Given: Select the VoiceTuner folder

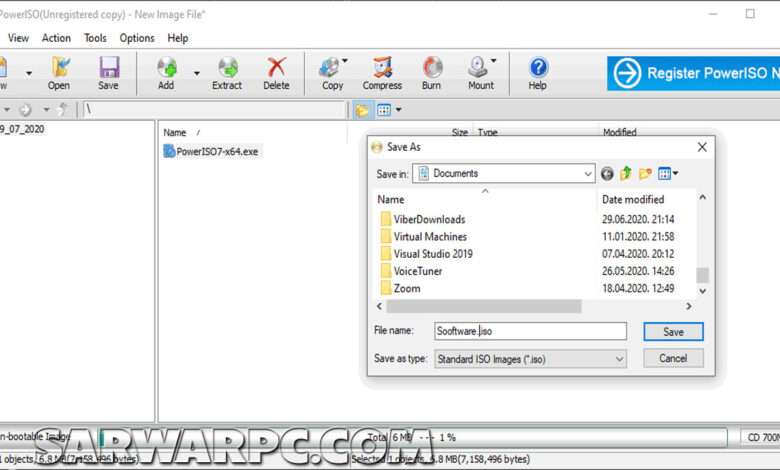Looking at the screenshot, I should 411,271.
